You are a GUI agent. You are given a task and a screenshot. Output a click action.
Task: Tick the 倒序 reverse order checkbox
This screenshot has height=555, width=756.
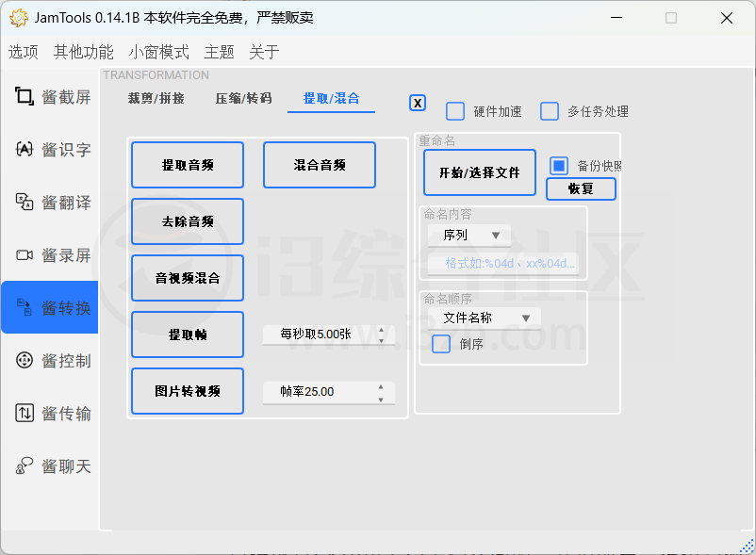pos(441,344)
